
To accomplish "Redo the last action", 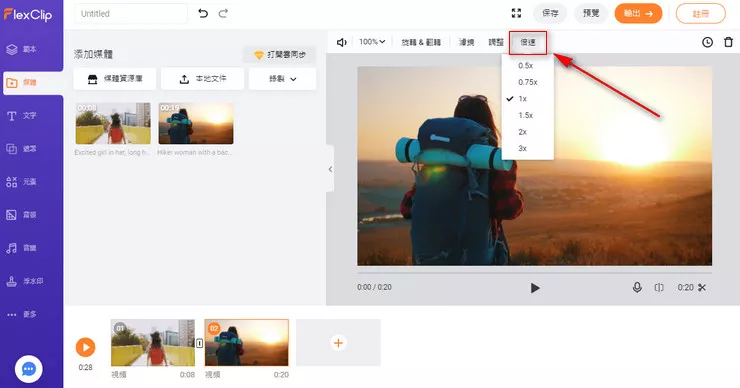I will pyautogui.click(x=223, y=14).
